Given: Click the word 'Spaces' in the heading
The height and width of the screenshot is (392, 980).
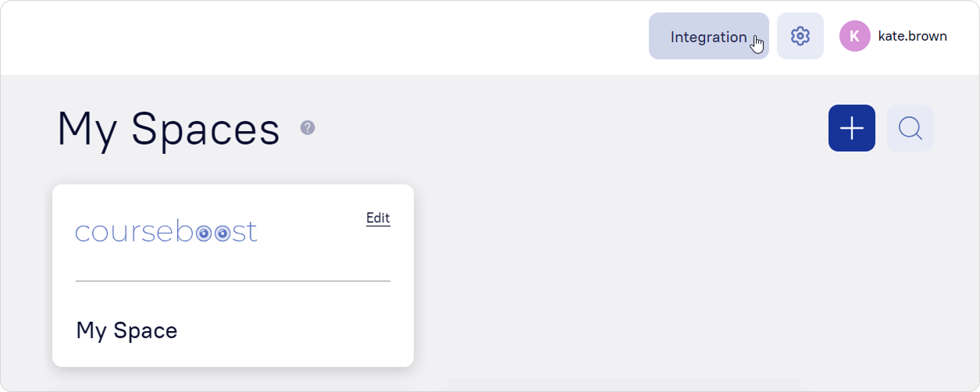Looking at the screenshot, I should click(205, 129).
